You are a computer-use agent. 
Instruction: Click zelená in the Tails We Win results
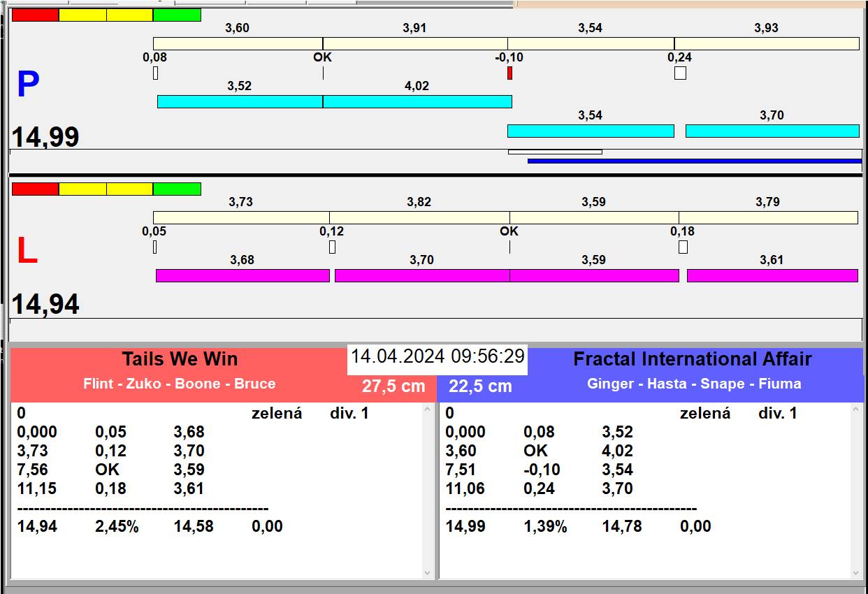pyautogui.click(x=277, y=414)
